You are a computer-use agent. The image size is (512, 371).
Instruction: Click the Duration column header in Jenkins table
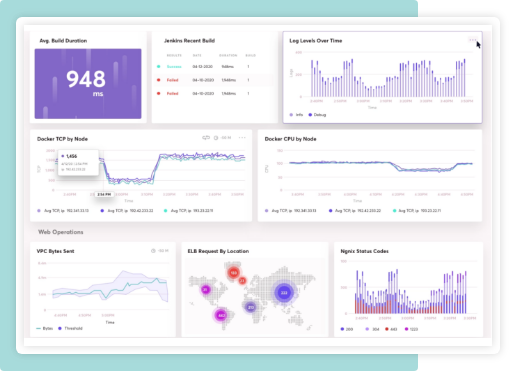[228, 55]
